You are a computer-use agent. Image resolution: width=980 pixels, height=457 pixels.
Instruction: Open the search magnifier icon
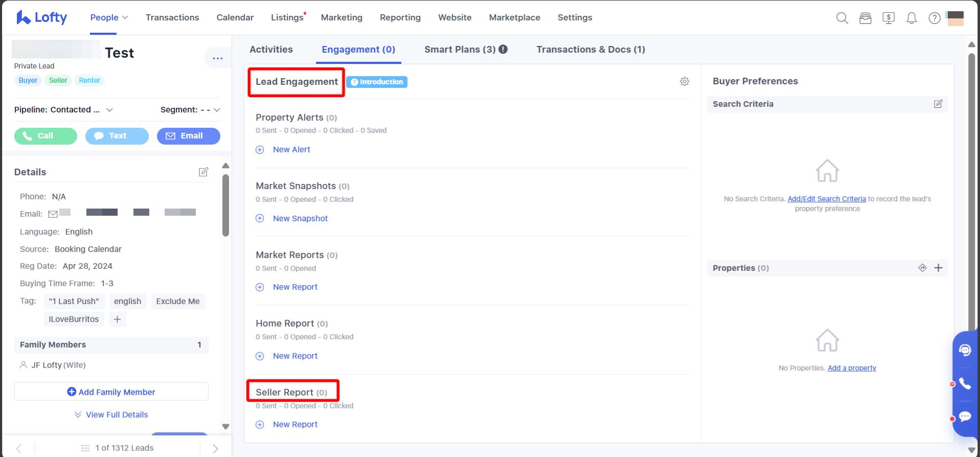tap(842, 18)
